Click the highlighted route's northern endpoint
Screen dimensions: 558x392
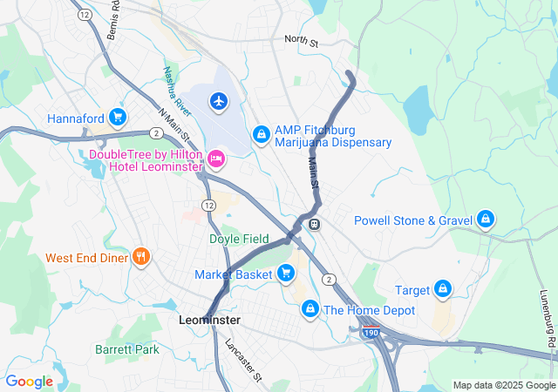click(349, 74)
